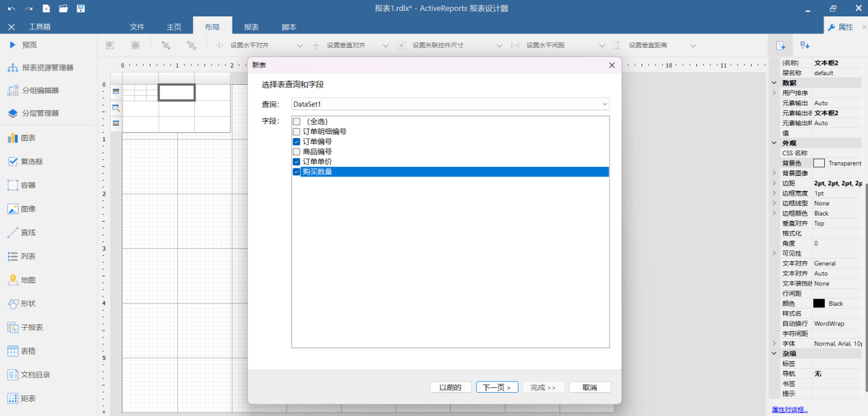Select the 形状 shape tool
This screenshot has height=416, width=868.
coord(22,304)
